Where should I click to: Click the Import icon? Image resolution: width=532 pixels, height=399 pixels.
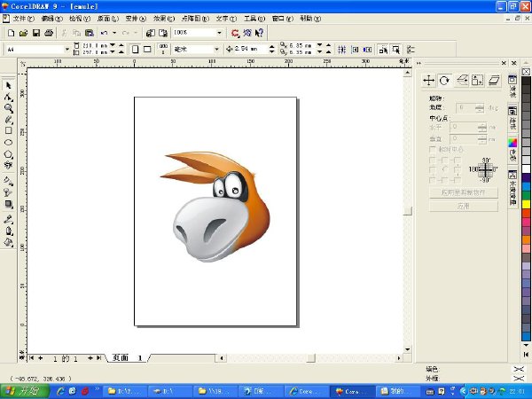[151, 33]
